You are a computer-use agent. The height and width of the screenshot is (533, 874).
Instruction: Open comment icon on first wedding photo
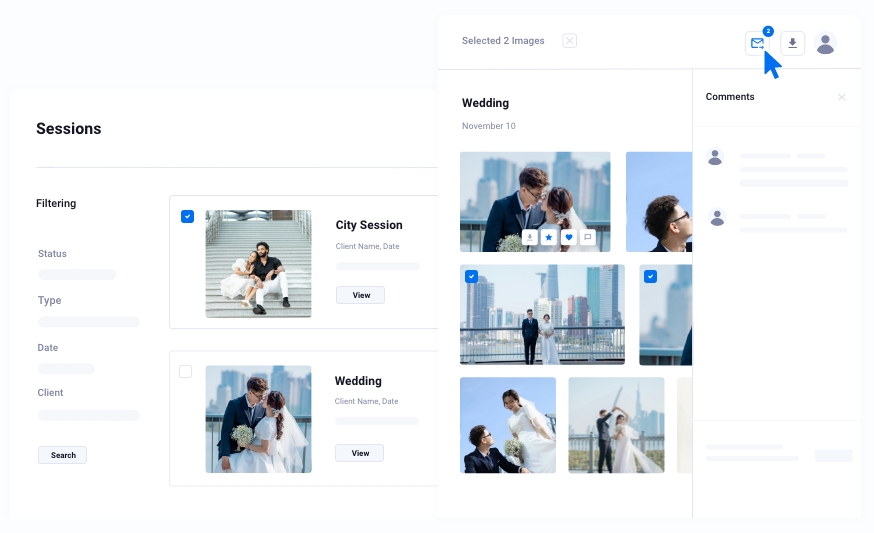[x=587, y=237]
